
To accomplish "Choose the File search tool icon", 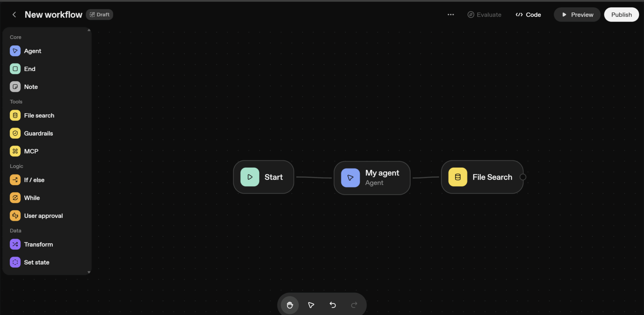I will (15, 115).
